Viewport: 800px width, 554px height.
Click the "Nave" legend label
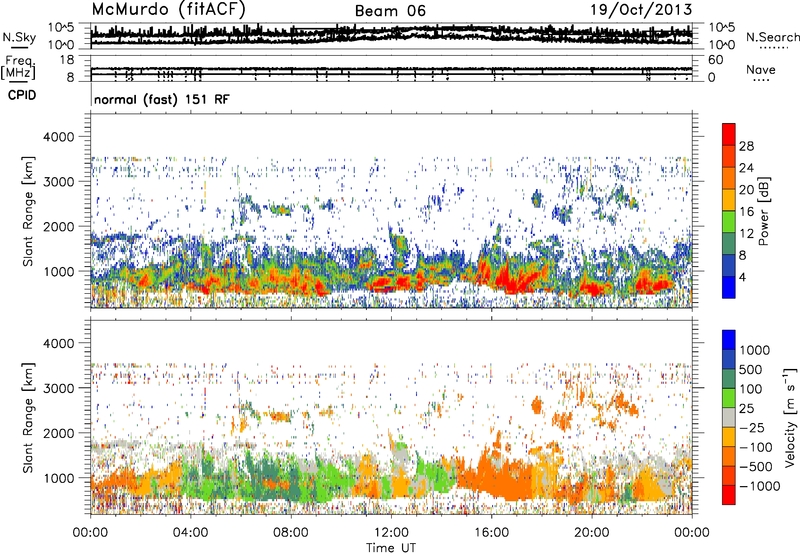tap(760, 69)
